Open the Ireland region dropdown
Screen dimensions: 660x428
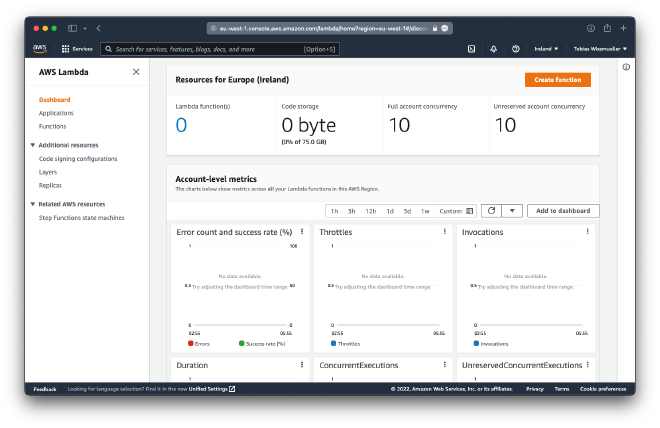point(546,48)
